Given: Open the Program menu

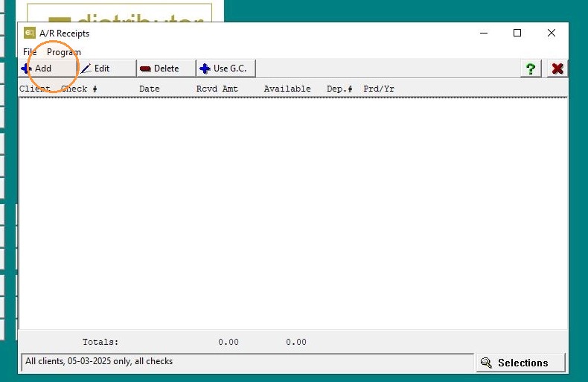Looking at the screenshot, I should point(64,52).
